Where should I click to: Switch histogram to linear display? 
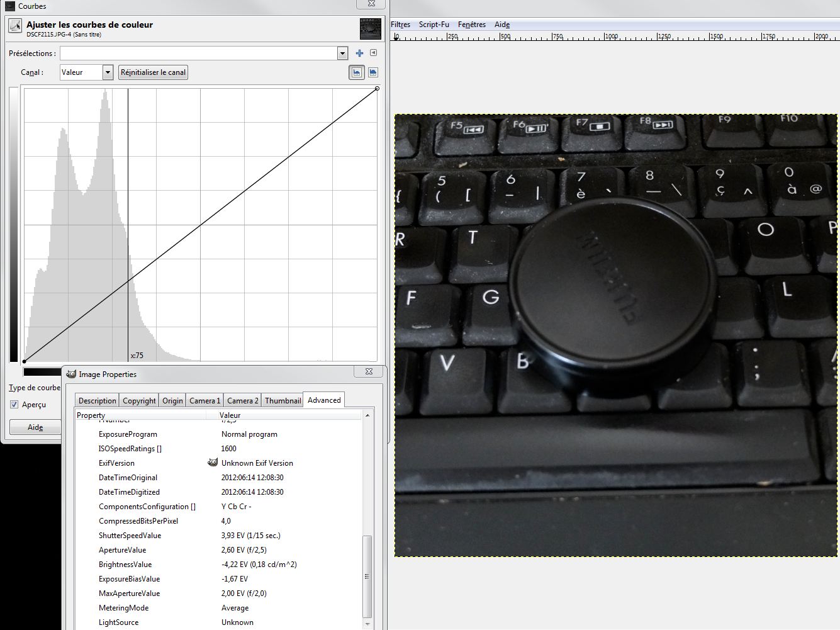tap(357, 72)
